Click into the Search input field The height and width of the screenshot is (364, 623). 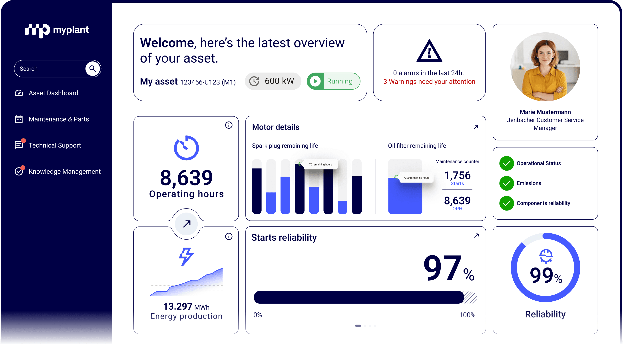pyautogui.click(x=50, y=69)
